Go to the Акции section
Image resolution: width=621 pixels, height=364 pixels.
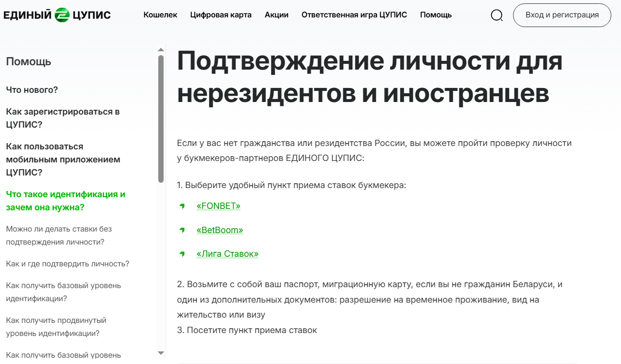point(276,15)
